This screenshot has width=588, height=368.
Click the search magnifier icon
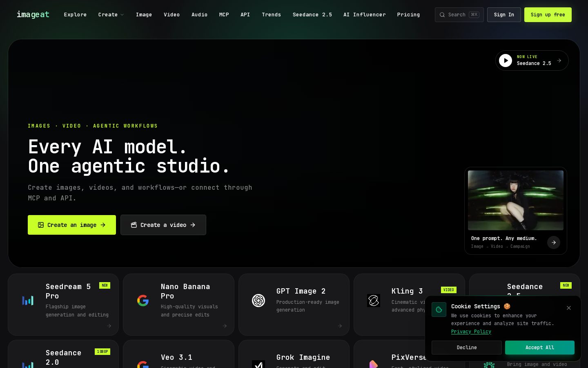(x=442, y=15)
